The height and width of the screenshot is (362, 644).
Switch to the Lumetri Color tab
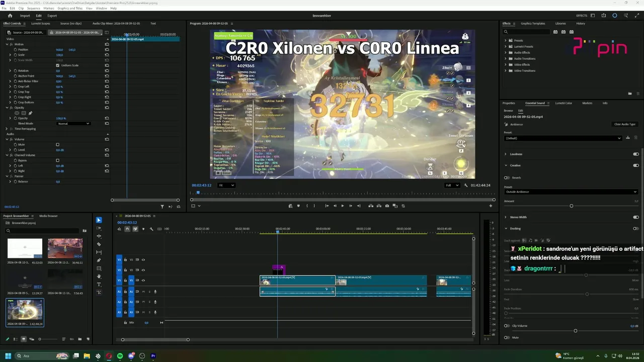[x=563, y=103]
